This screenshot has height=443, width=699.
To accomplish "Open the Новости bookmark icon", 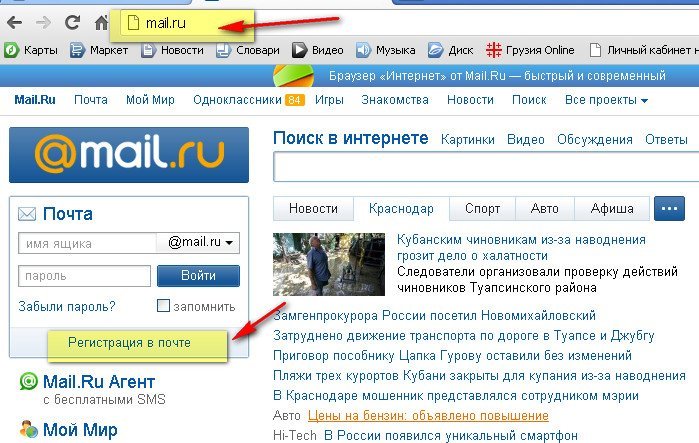I will pyautogui.click(x=148, y=50).
